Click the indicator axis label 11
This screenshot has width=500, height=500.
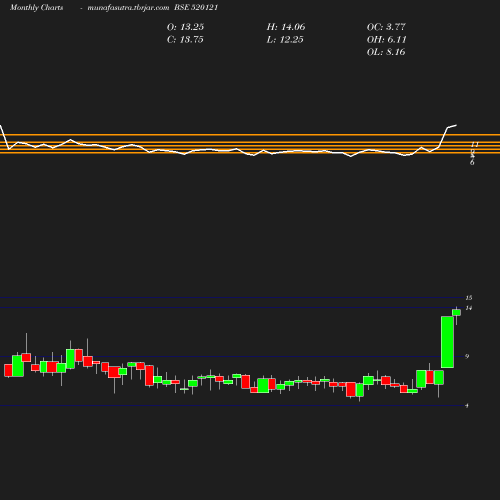[x=475, y=145]
